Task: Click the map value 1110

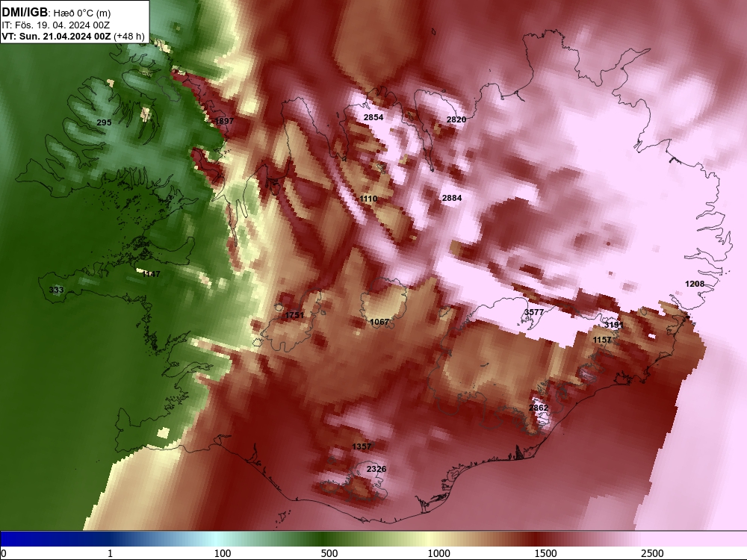Action: pyautogui.click(x=368, y=199)
